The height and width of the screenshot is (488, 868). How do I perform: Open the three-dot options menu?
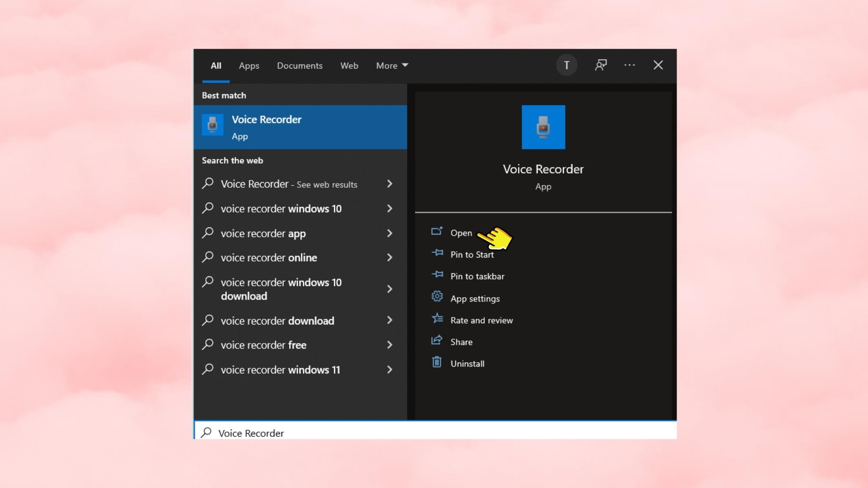click(x=630, y=65)
